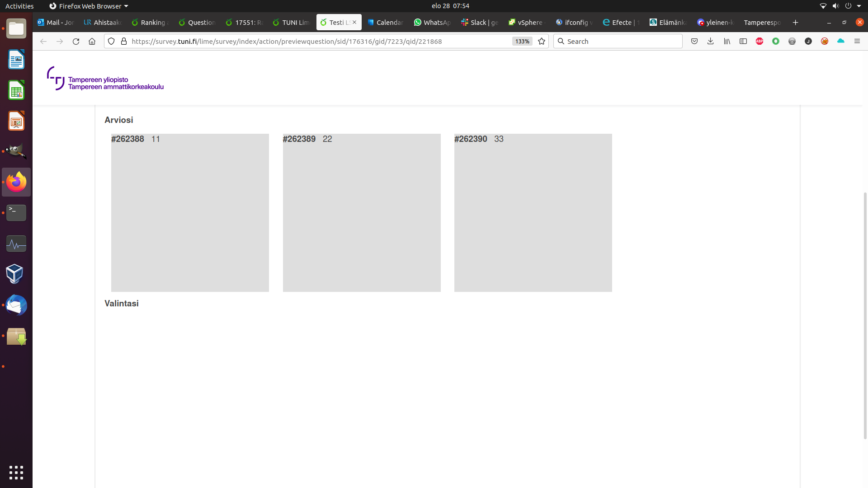Click the Adblock Plus extension icon
Viewport: 868px width, 488px height.
(x=759, y=41)
